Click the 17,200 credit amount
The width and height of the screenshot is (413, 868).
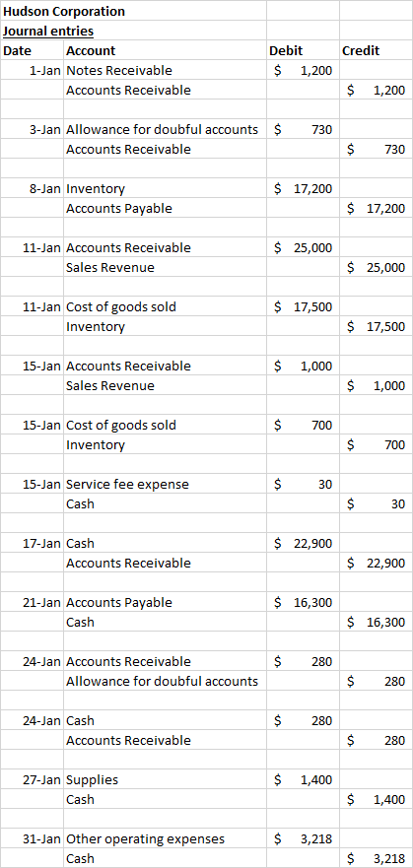point(376,209)
